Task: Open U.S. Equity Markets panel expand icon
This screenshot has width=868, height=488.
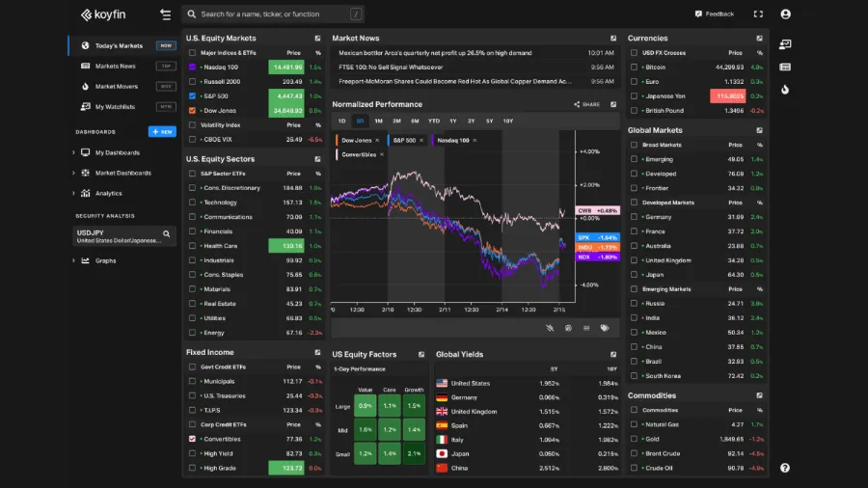Action: (x=317, y=39)
